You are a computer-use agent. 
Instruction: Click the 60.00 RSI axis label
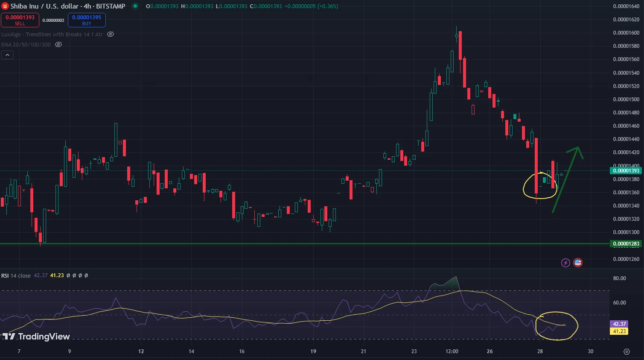pyautogui.click(x=619, y=303)
